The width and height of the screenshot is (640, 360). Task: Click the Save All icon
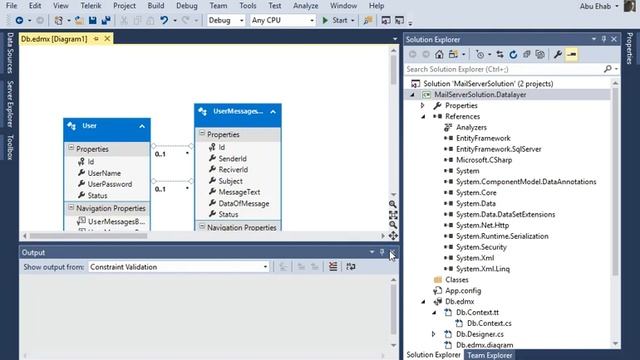click(x=106, y=20)
